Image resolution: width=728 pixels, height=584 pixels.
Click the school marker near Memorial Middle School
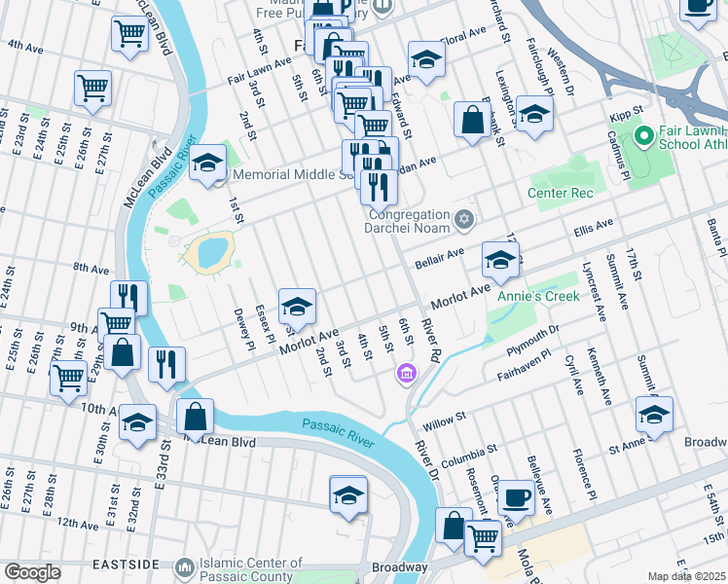tap(207, 165)
